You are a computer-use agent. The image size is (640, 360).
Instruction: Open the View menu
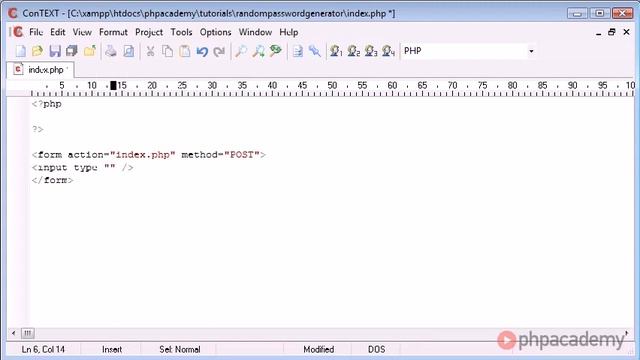(82, 32)
